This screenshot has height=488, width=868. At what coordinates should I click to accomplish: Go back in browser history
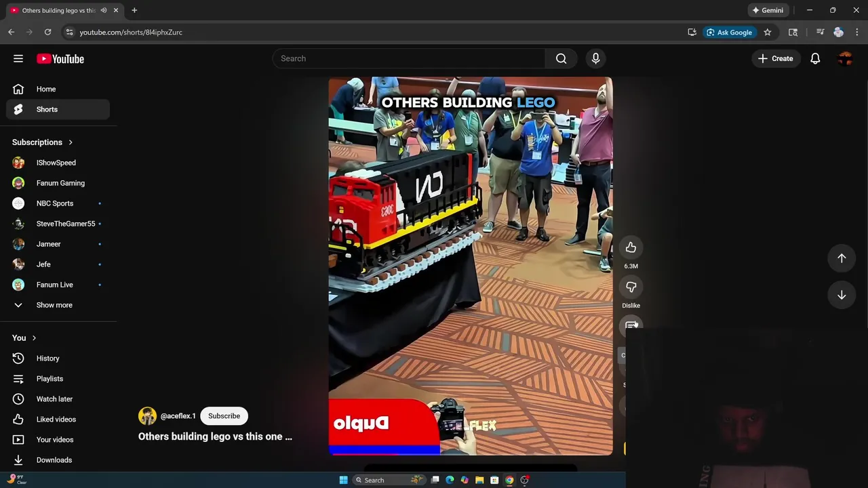(11, 32)
